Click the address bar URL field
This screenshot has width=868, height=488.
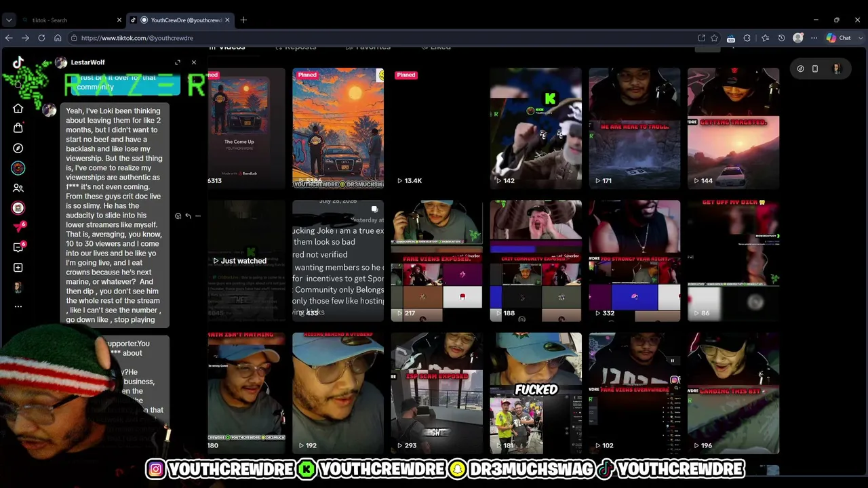click(x=380, y=38)
